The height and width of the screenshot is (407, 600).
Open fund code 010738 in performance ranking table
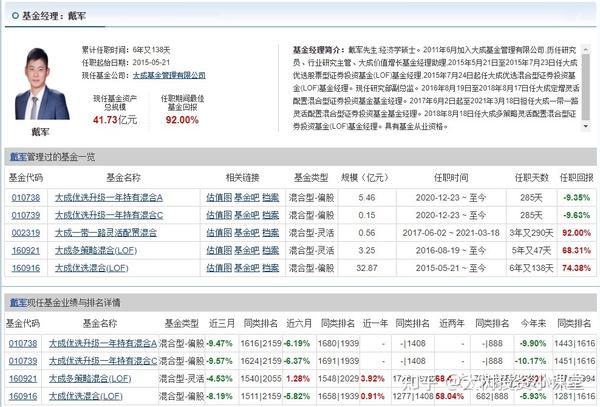pos(23,344)
